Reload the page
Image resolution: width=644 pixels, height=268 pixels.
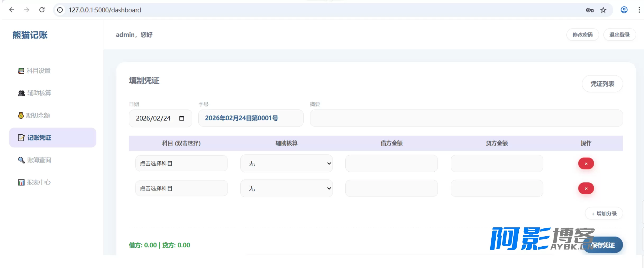(x=42, y=10)
